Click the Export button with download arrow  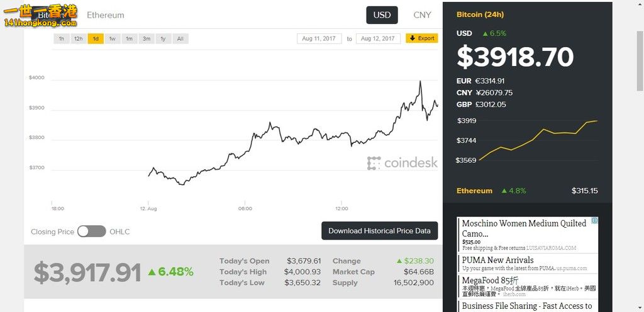click(x=421, y=38)
